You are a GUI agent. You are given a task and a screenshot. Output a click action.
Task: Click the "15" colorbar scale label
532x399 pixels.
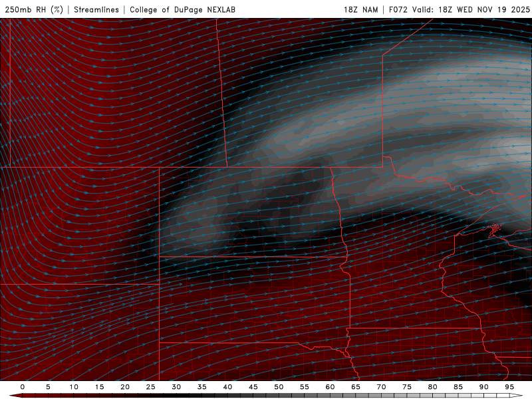pyautogui.click(x=99, y=387)
